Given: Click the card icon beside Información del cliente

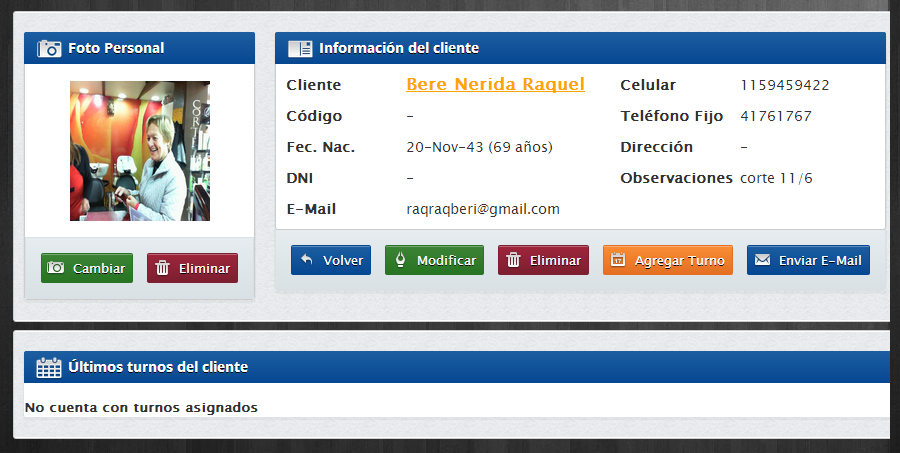Looking at the screenshot, I should [x=300, y=48].
